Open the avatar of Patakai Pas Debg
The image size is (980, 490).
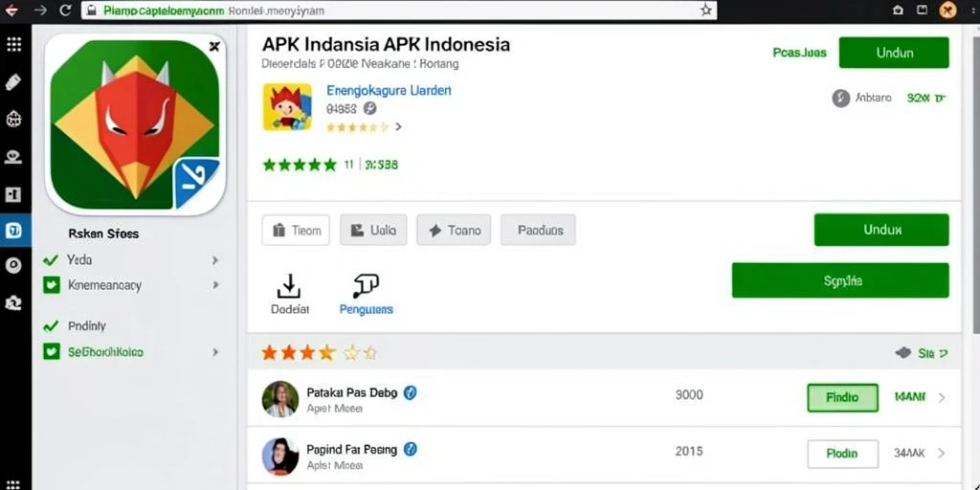280,399
